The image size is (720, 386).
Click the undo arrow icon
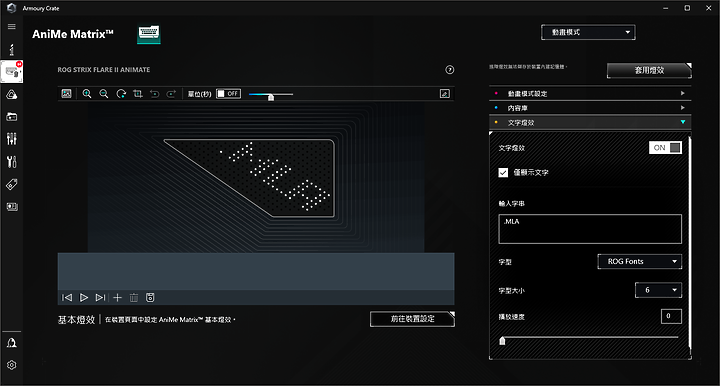pos(154,94)
